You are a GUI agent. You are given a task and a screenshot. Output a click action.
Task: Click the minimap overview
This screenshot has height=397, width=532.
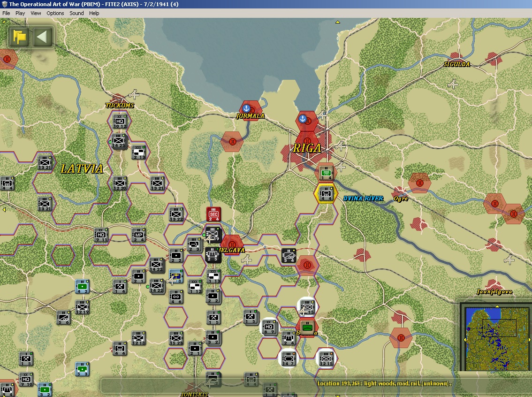tap(497, 339)
